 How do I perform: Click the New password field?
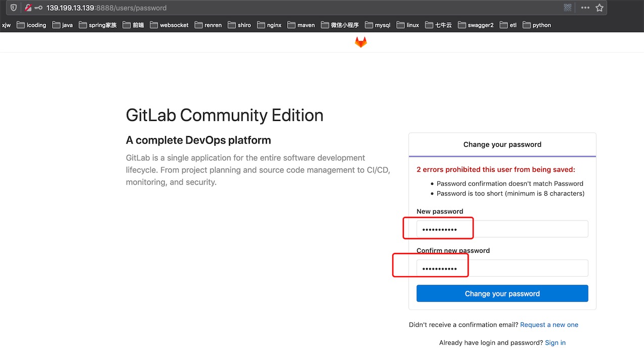tap(502, 229)
